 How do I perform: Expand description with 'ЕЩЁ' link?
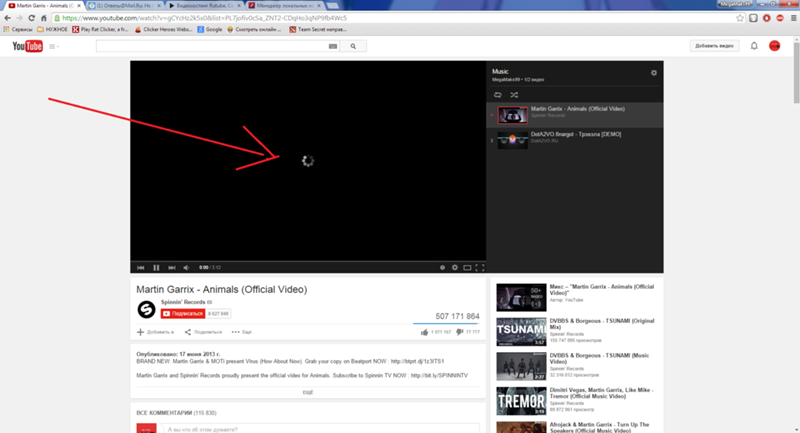[x=308, y=392]
